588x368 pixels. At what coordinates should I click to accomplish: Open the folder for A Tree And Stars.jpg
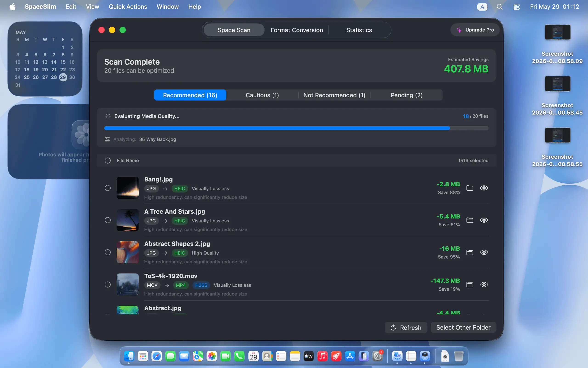coord(470,220)
